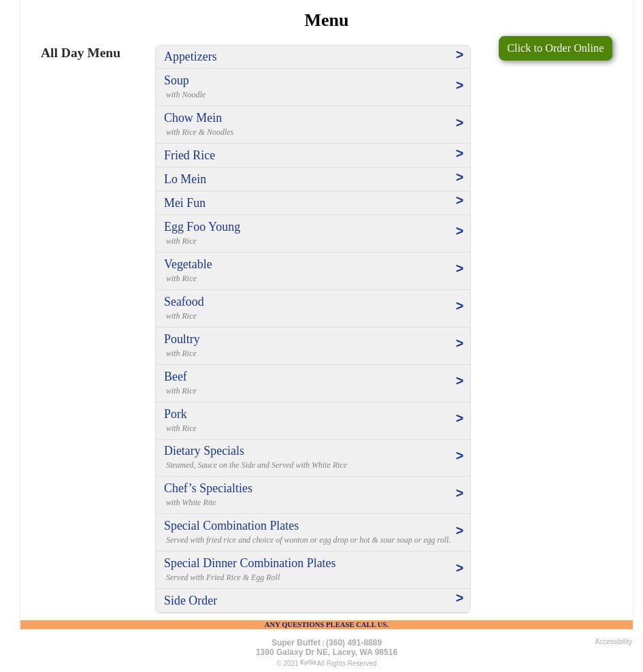Open the Accessibility link in footer
Viewport: 643px width, 672px height.
tap(613, 641)
